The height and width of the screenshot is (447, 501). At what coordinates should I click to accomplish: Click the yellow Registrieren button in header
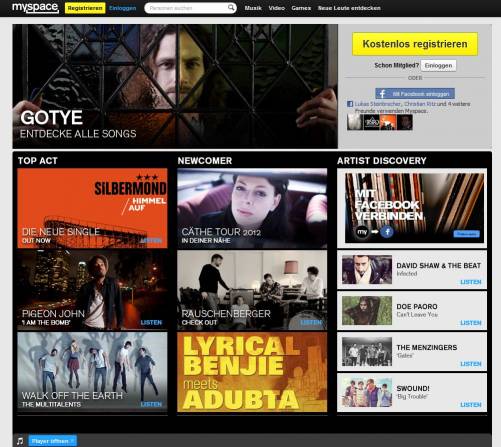[x=85, y=8]
